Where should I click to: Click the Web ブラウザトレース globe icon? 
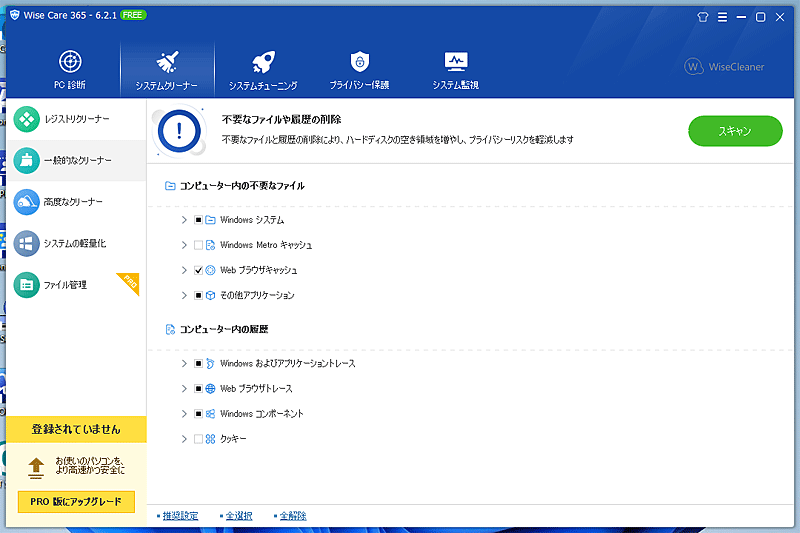[x=210, y=389]
